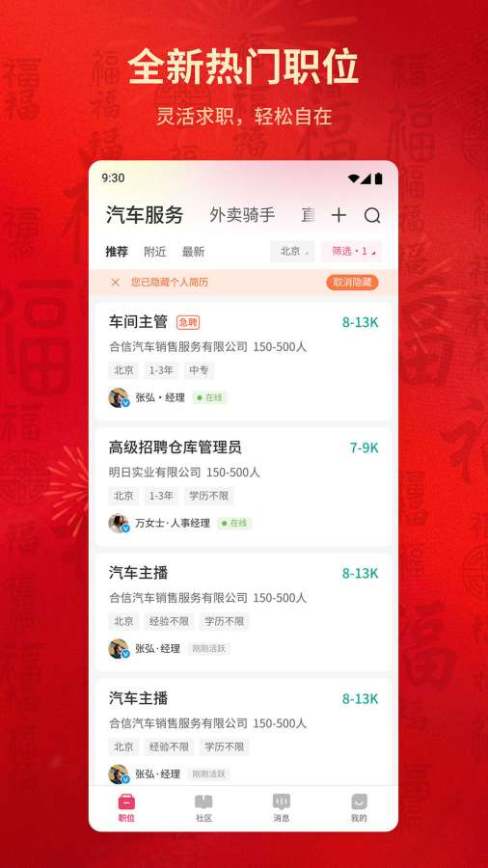The height and width of the screenshot is (868, 488).
Task: Expand the 北京 city dropdown
Action: point(292,252)
